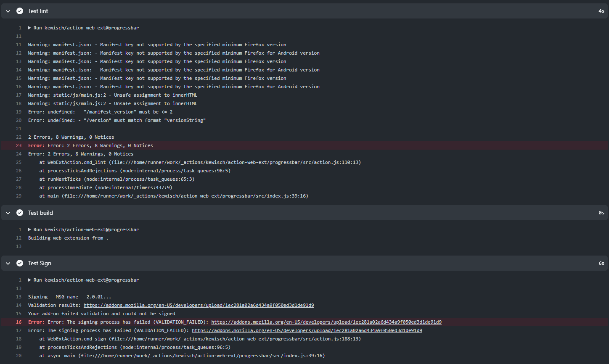
Task: Click the processImmediate stack trace line
Action: [106, 187]
